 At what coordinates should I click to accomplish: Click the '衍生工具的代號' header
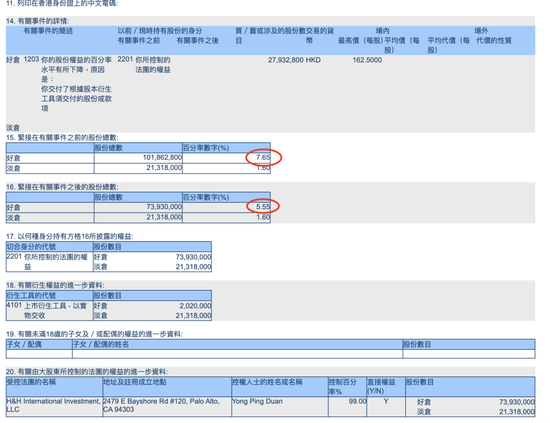[31, 295]
